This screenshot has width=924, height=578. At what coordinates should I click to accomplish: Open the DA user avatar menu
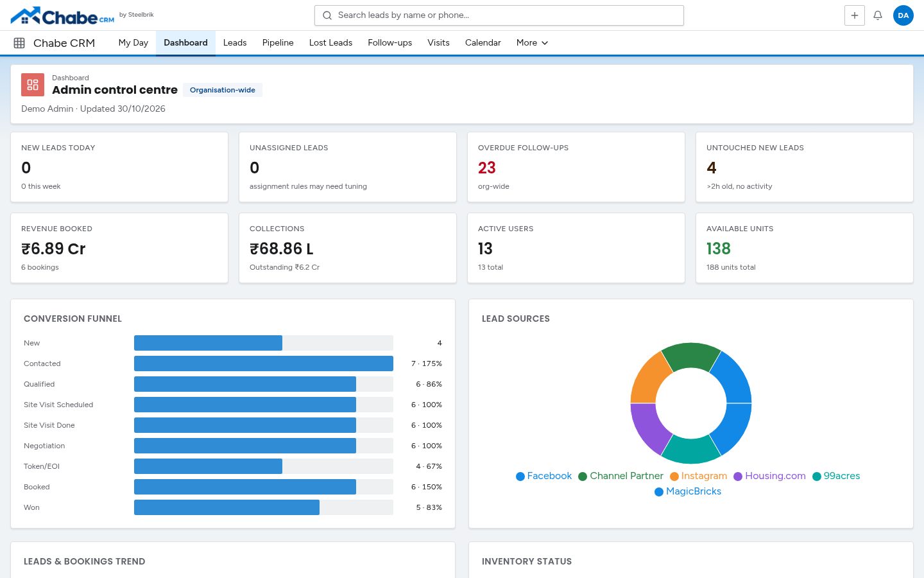click(903, 15)
